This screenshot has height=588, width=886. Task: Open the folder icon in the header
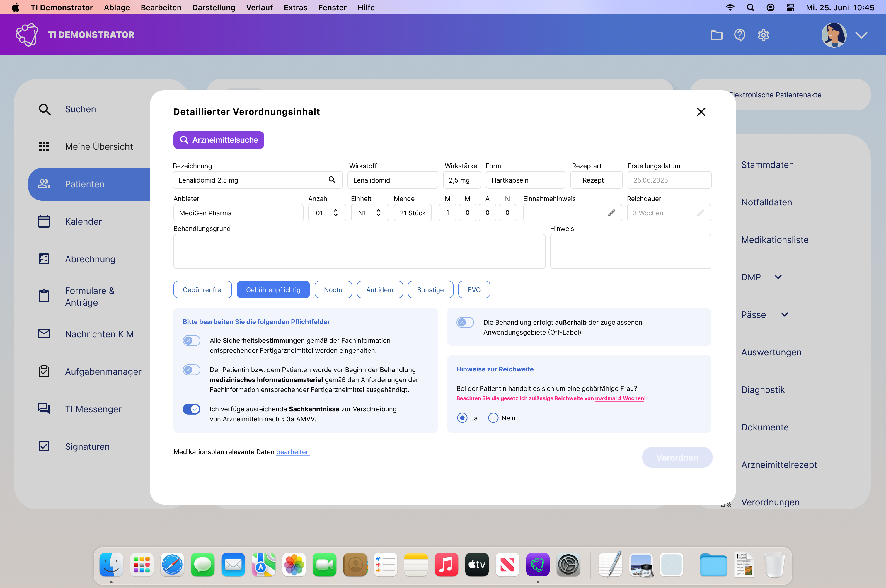[x=717, y=35]
